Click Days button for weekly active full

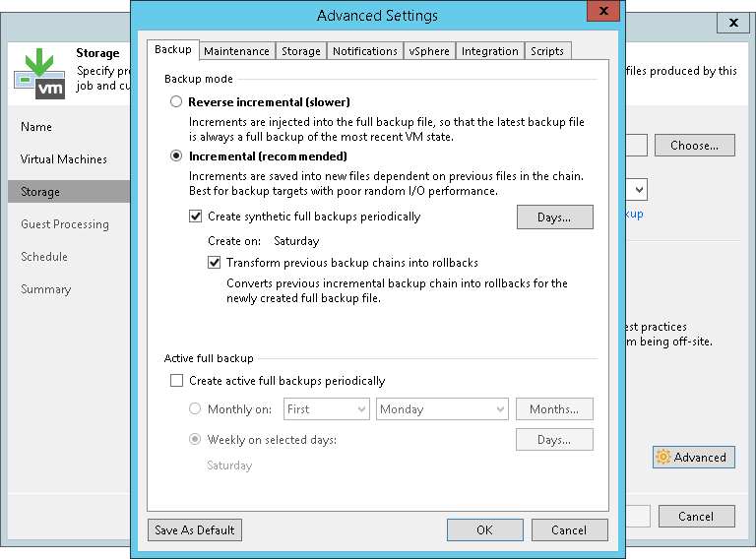tap(554, 440)
